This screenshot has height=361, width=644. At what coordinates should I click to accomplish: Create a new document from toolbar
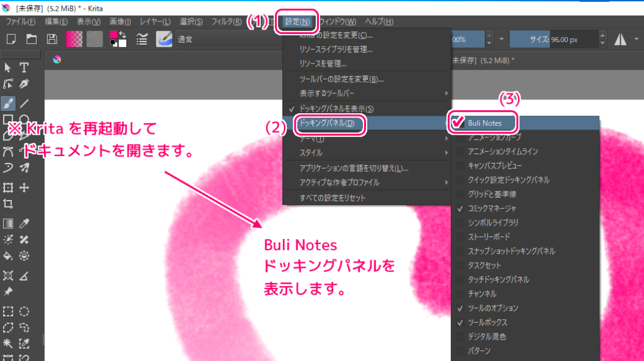[11, 39]
